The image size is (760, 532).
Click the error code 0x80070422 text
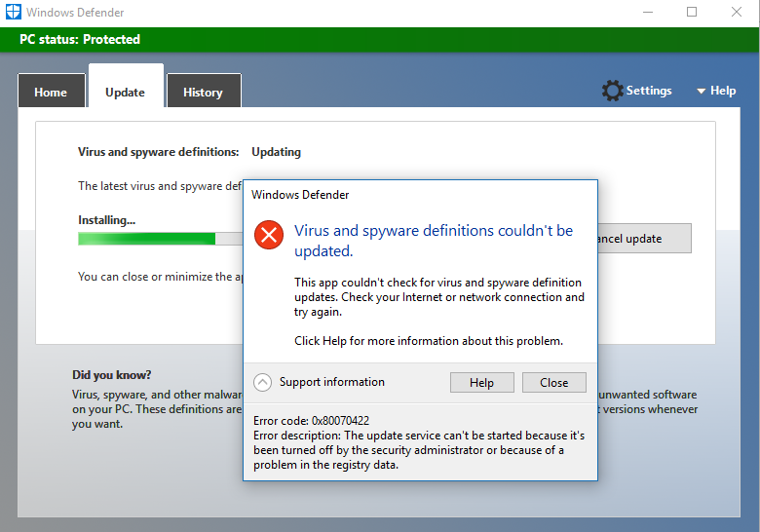[311, 421]
